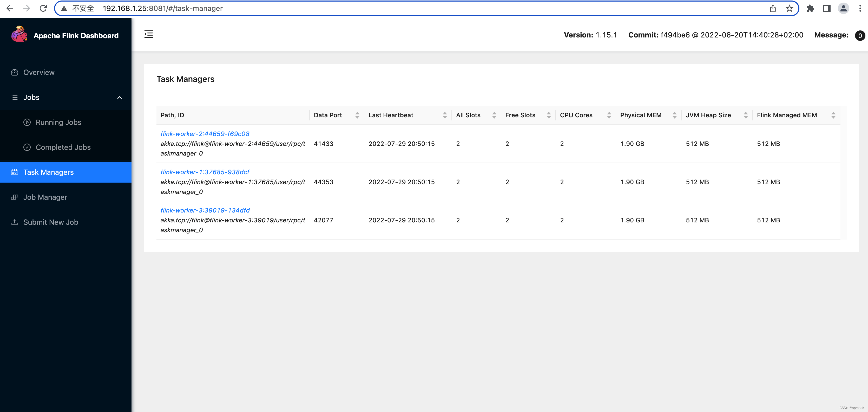This screenshot has height=412, width=868.
Task: Click the Apache Flink squirrel logo
Action: 19,35
